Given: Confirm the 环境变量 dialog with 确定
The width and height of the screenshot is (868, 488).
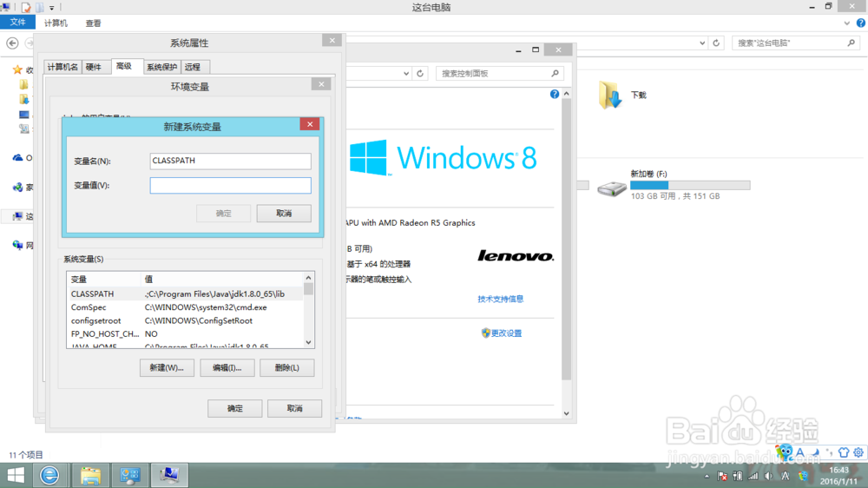Looking at the screenshot, I should pyautogui.click(x=234, y=408).
